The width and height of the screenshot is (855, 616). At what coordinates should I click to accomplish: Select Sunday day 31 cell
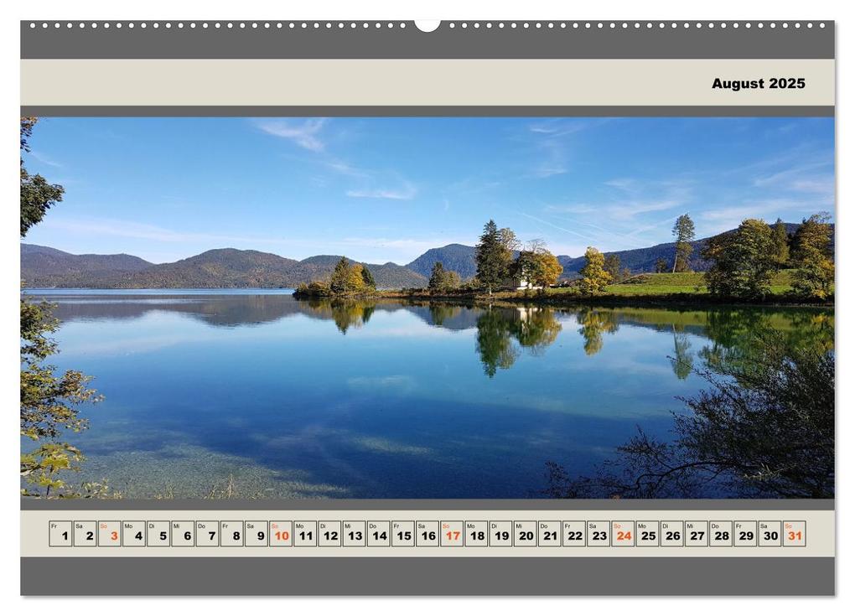click(795, 534)
